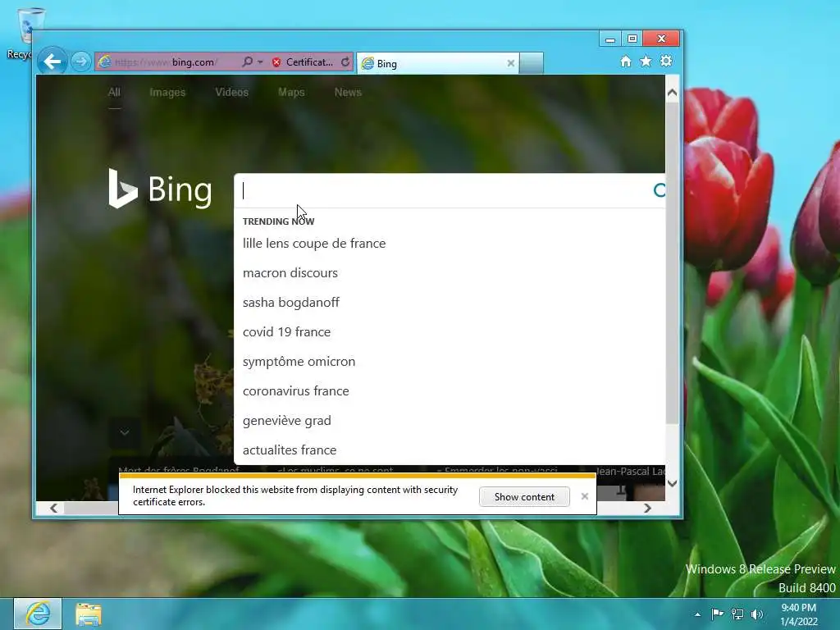The width and height of the screenshot is (840, 630).
Task: Click the vertical scrollbar down arrow
Action: pos(673,483)
